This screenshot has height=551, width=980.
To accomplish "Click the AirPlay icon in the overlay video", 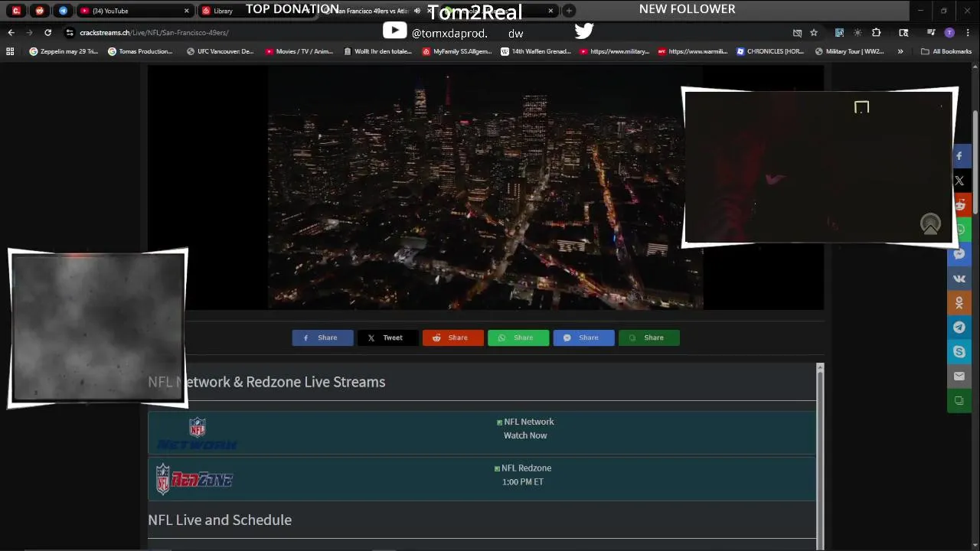I will [x=930, y=224].
